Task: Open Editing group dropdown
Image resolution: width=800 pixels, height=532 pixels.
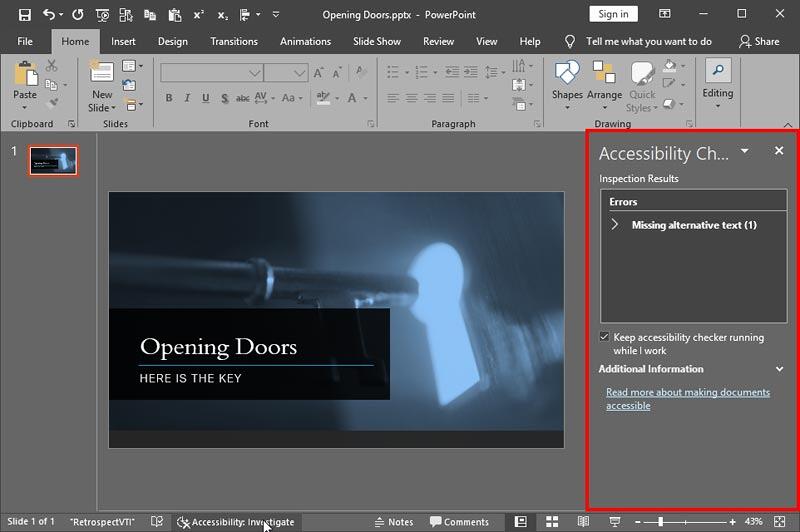Action: click(x=718, y=84)
